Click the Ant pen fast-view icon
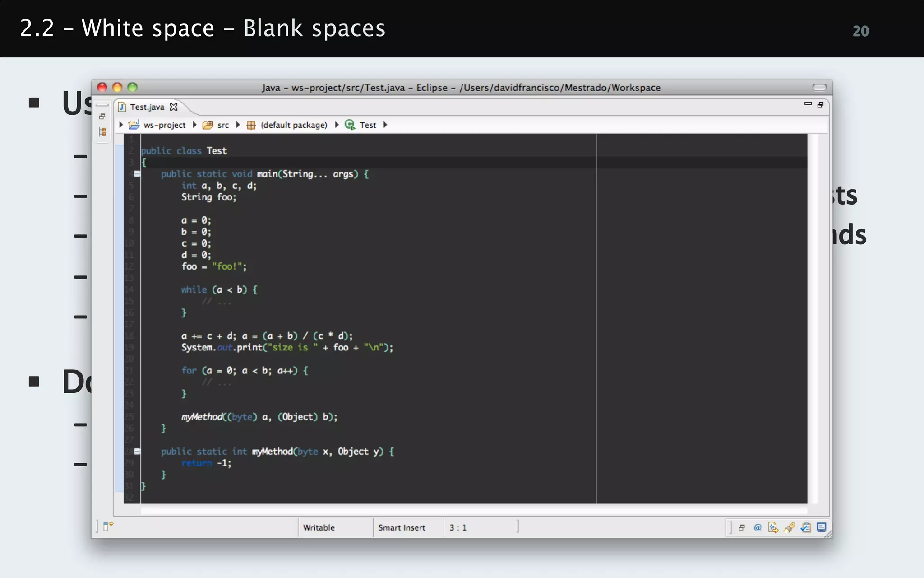Screen dimensions: 924x578 click(789, 527)
